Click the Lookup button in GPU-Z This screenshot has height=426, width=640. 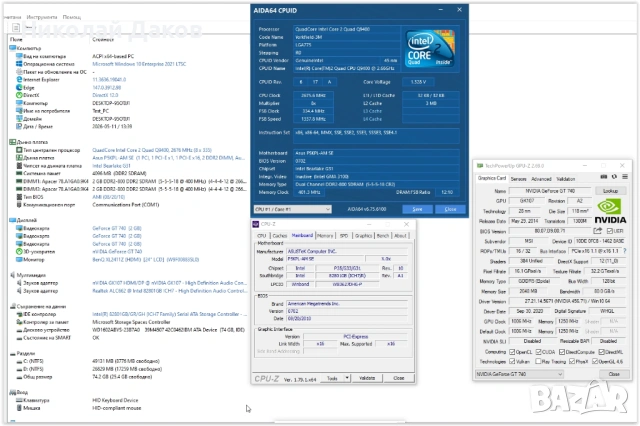click(610, 191)
